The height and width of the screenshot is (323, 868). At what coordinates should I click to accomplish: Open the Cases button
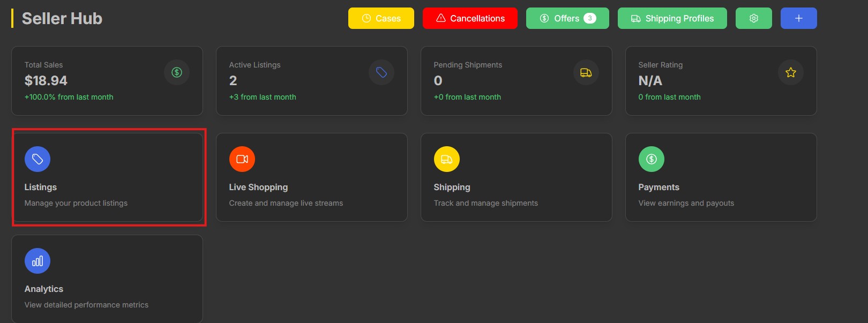381,18
